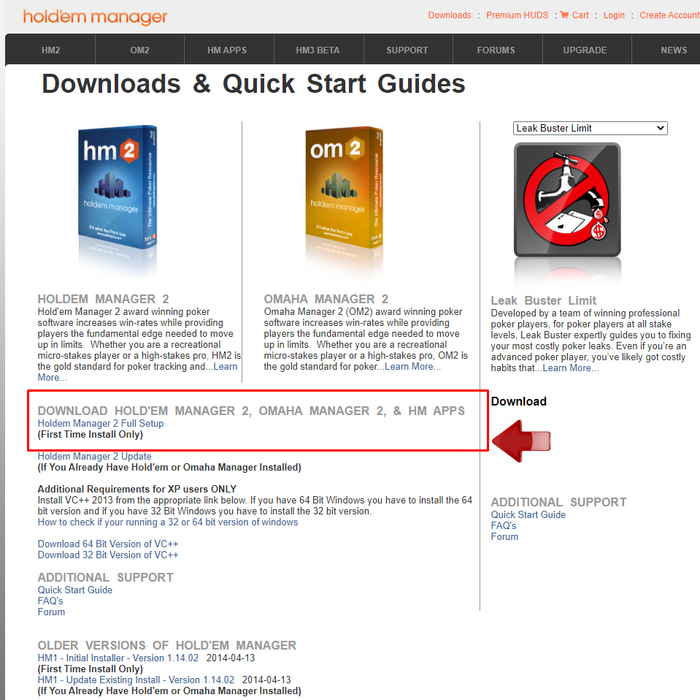Click the OM2 orange box image
Image resolution: width=700 pixels, height=700 pixels.
click(344, 188)
